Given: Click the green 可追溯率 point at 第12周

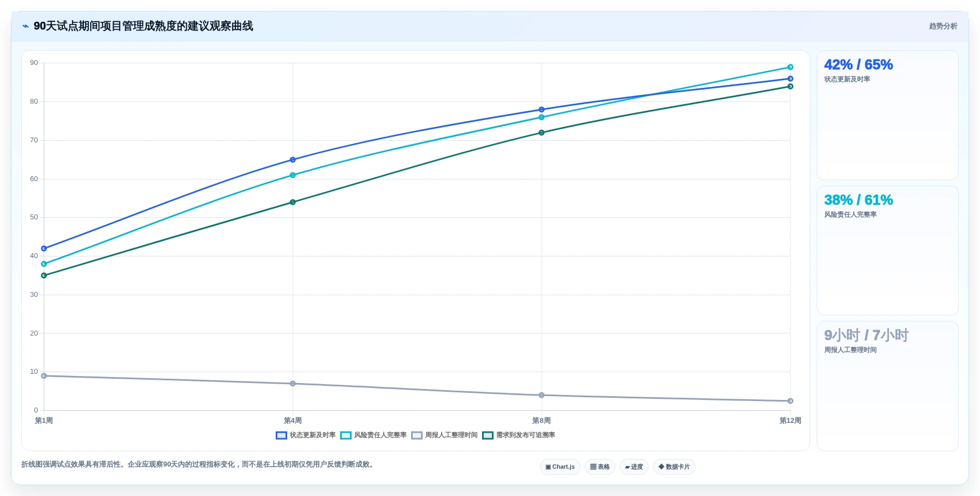Looking at the screenshot, I should click(790, 87).
